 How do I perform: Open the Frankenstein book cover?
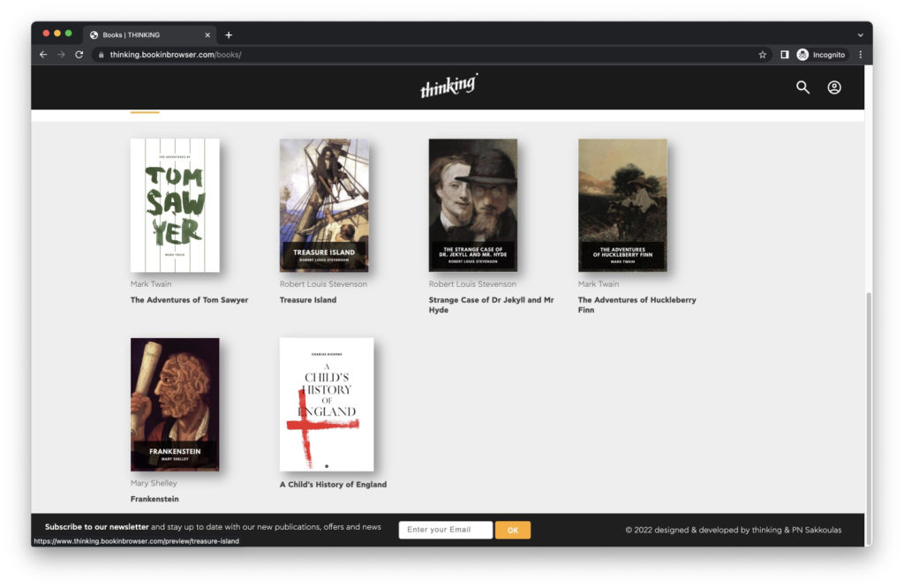(x=175, y=404)
